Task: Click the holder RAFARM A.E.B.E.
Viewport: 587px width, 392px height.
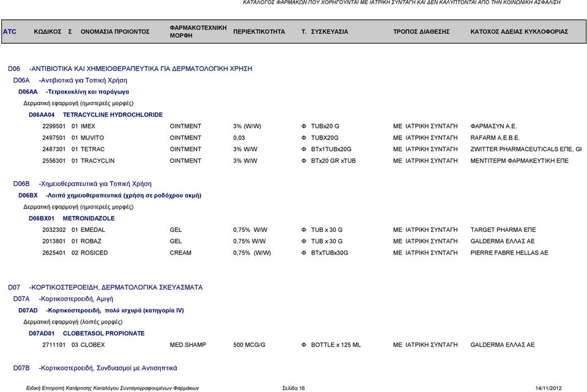Action: click(x=495, y=138)
